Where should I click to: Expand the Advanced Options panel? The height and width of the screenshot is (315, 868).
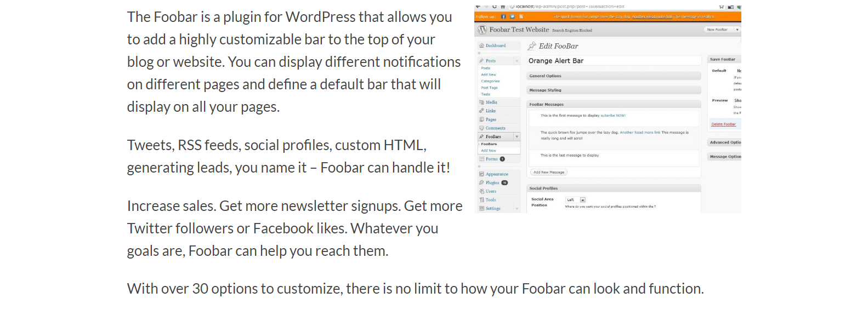(x=724, y=142)
